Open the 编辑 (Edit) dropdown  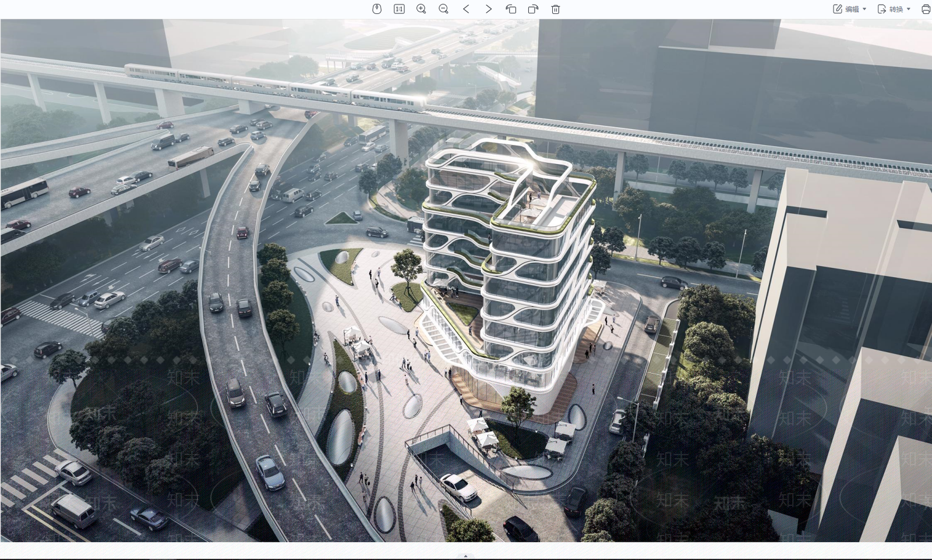coord(850,9)
